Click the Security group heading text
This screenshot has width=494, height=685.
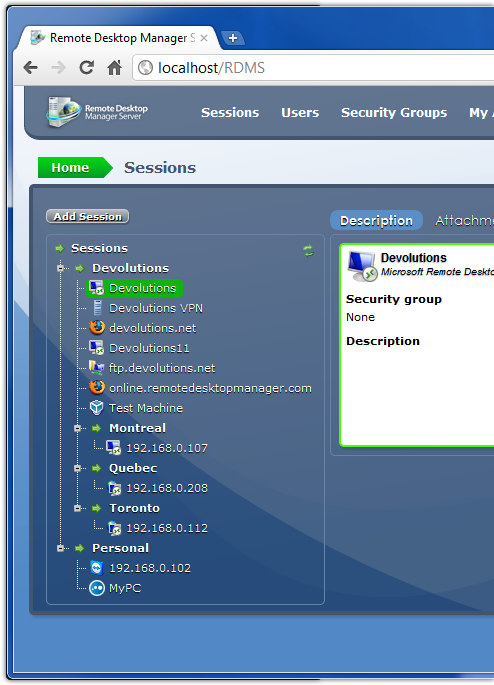[394, 299]
